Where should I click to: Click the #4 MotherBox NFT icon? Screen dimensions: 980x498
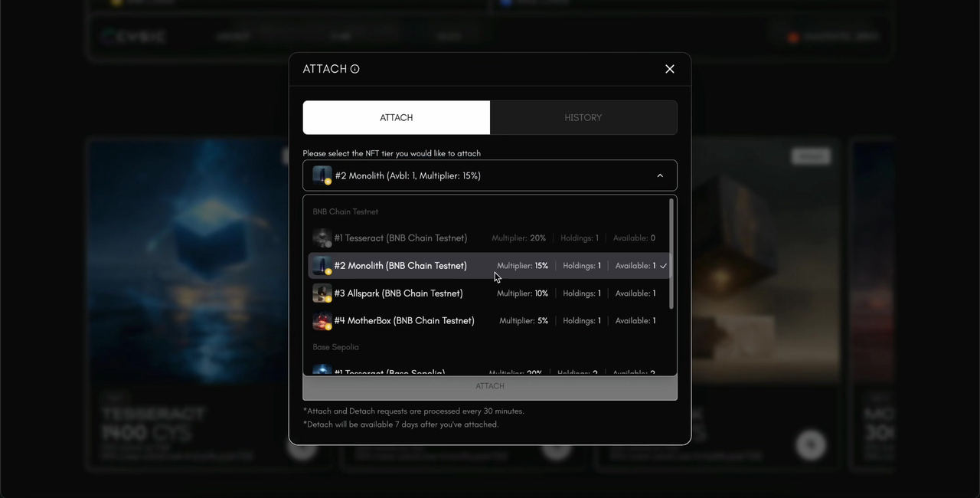322,321
